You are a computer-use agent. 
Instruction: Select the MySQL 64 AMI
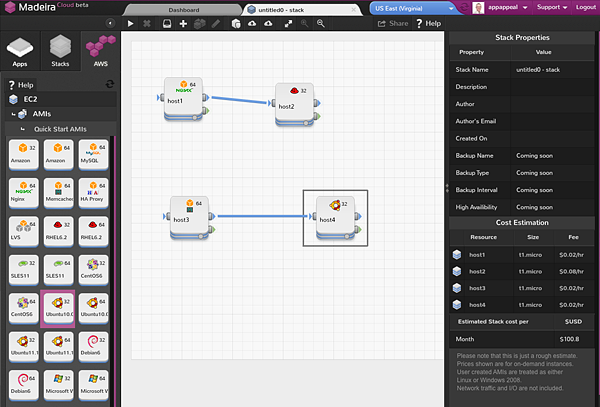point(93,154)
